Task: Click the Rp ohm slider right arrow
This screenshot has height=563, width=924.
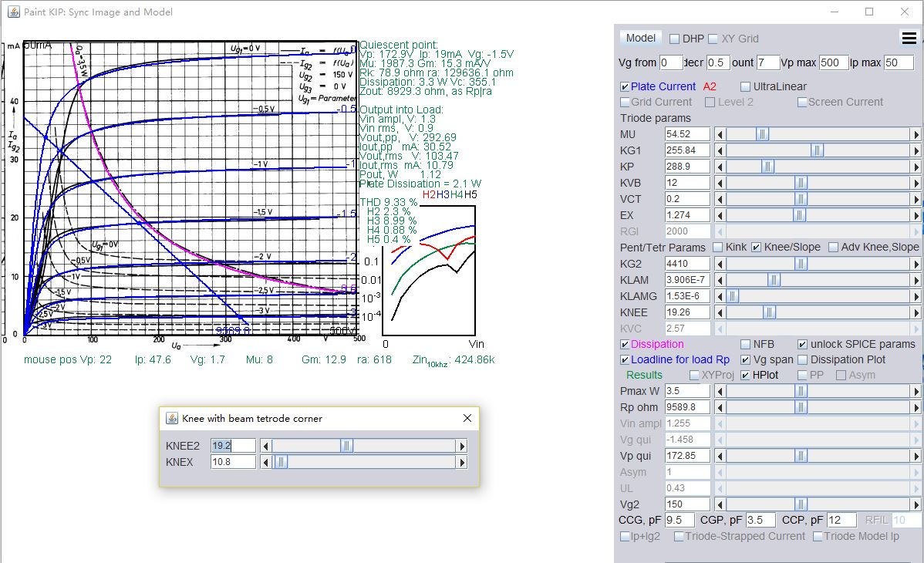Action: pyautogui.click(x=916, y=407)
